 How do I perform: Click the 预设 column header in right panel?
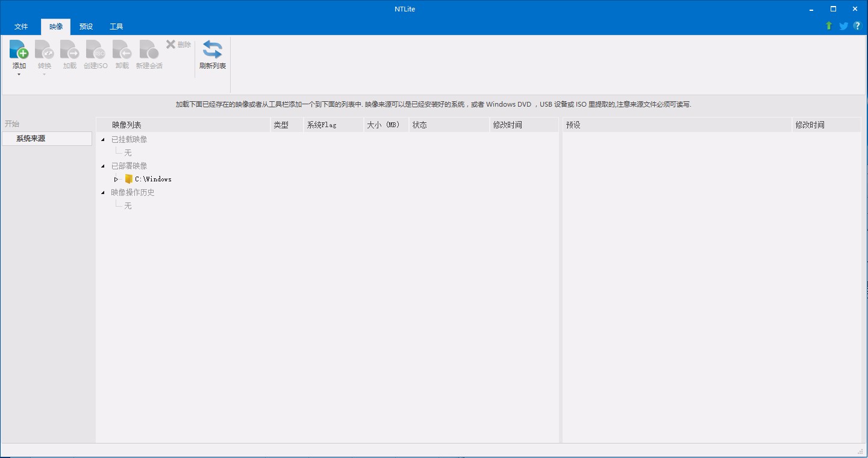pos(677,125)
